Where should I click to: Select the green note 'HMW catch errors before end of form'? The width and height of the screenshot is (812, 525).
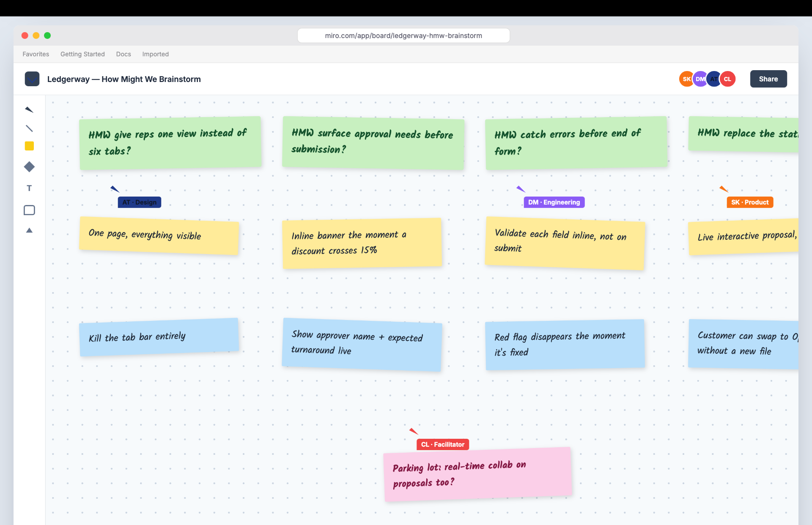click(576, 143)
